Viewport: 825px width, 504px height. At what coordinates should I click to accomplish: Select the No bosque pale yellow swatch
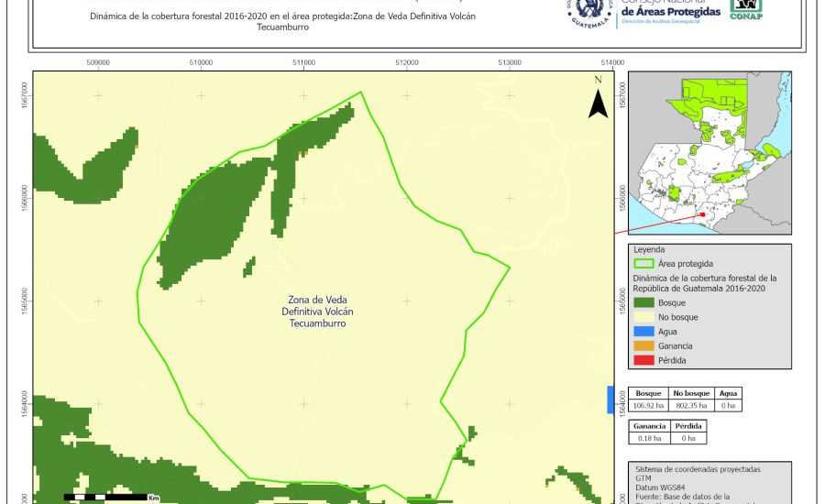click(645, 316)
